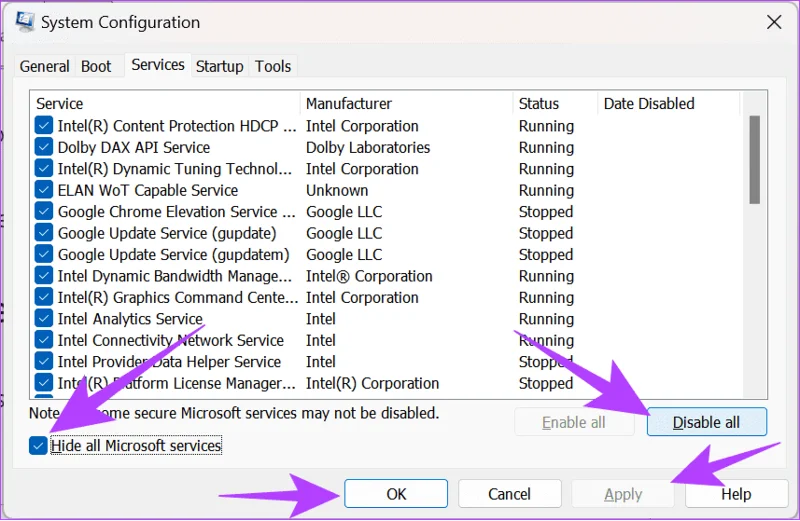800x521 pixels.
Task: Sort by the Status column header
Action: click(x=555, y=104)
